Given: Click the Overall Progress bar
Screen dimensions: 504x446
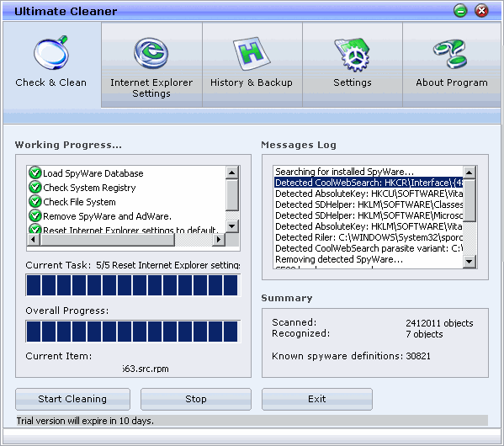Looking at the screenshot, I should (133, 332).
